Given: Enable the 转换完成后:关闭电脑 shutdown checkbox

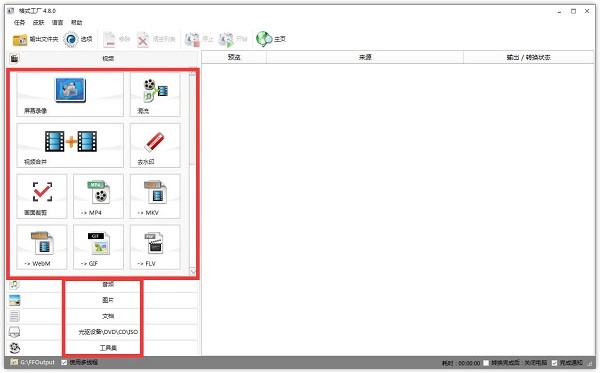Looking at the screenshot, I should tap(486, 363).
